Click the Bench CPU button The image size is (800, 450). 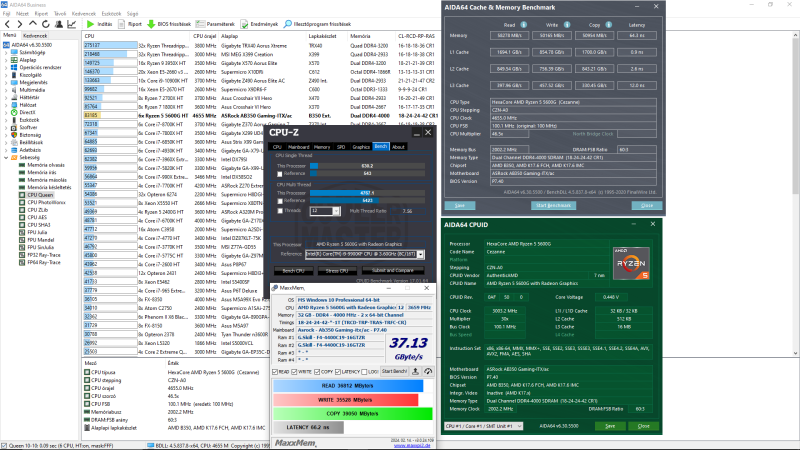(x=293, y=271)
